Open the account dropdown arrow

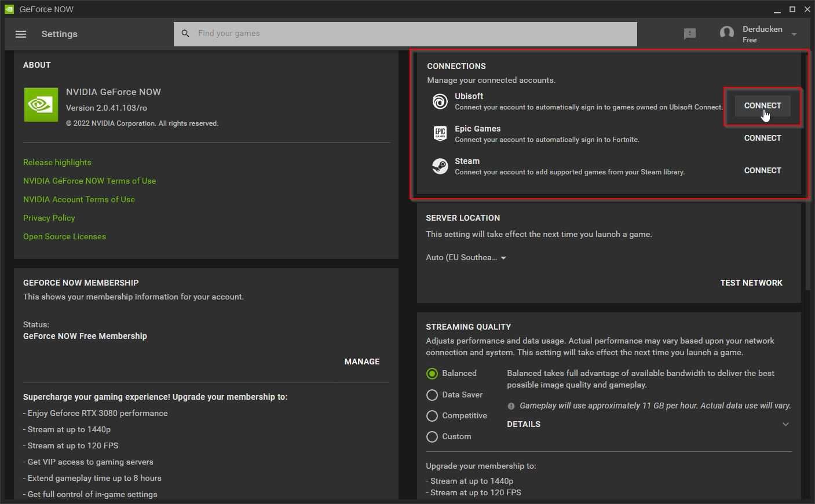point(794,35)
